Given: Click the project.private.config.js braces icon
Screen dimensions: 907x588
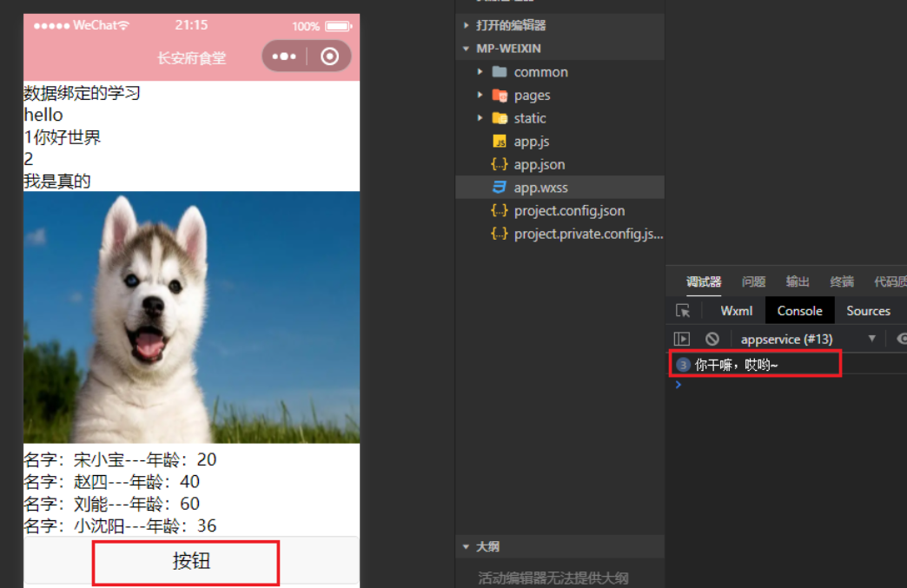Looking at the screenshot, I should (500, 234).
